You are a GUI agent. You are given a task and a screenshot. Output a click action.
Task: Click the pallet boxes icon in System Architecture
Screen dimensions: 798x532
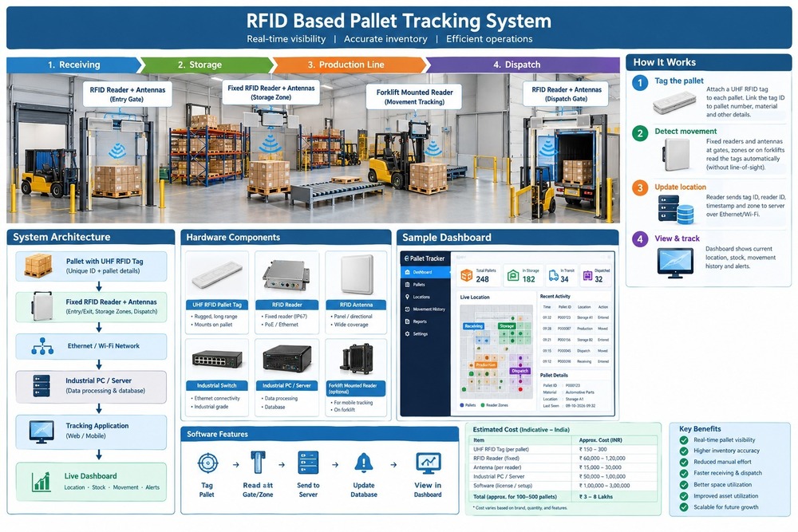[38, 266]
